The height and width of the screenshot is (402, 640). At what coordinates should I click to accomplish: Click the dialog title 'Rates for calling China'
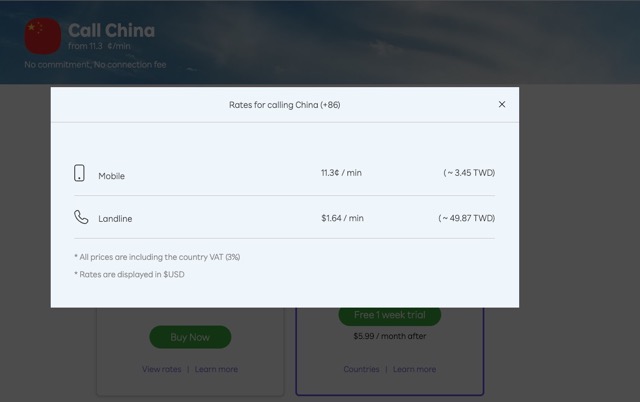[284, 104]
